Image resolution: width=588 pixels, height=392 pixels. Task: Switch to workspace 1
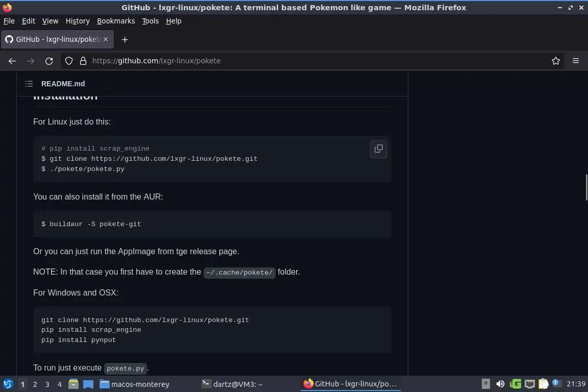pos(23,384)
